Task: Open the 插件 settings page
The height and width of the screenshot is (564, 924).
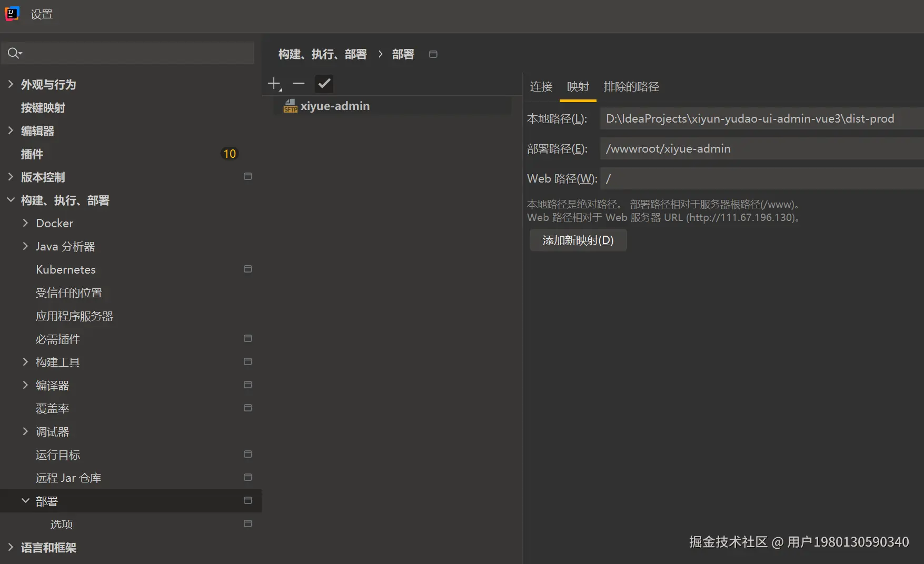Action: pos(32,154)
